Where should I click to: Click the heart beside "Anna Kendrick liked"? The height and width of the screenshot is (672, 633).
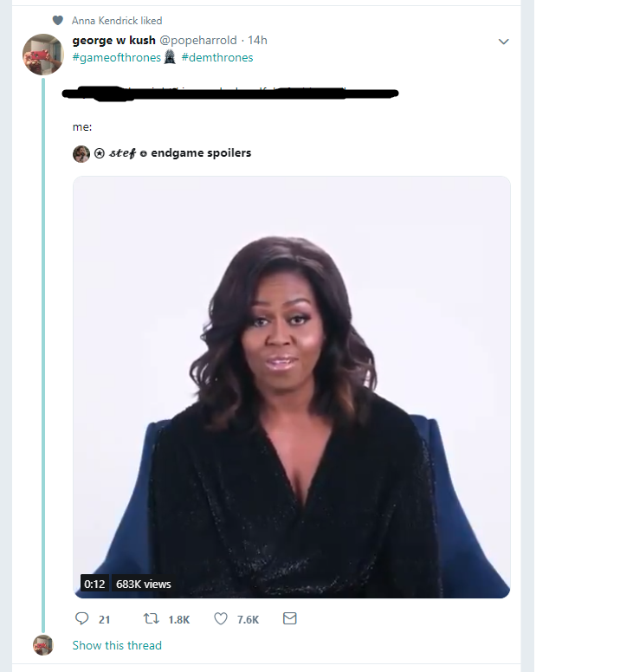coord(58,20)
